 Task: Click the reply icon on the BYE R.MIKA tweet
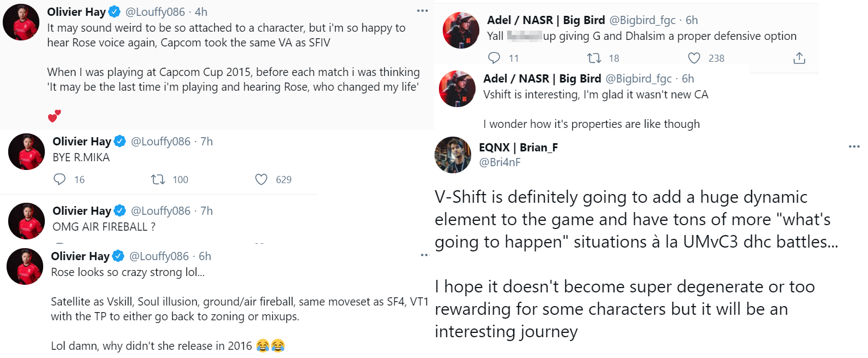(x=60, y=179)
